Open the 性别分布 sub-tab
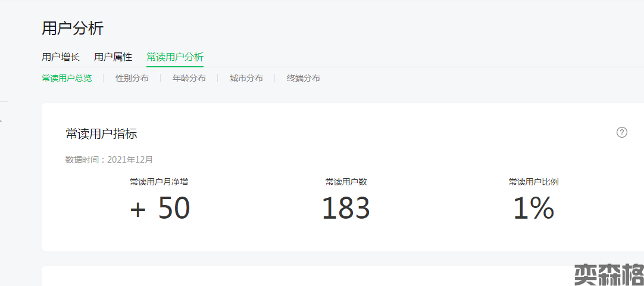This screenshot has height=286, width=644. (132, 78)
